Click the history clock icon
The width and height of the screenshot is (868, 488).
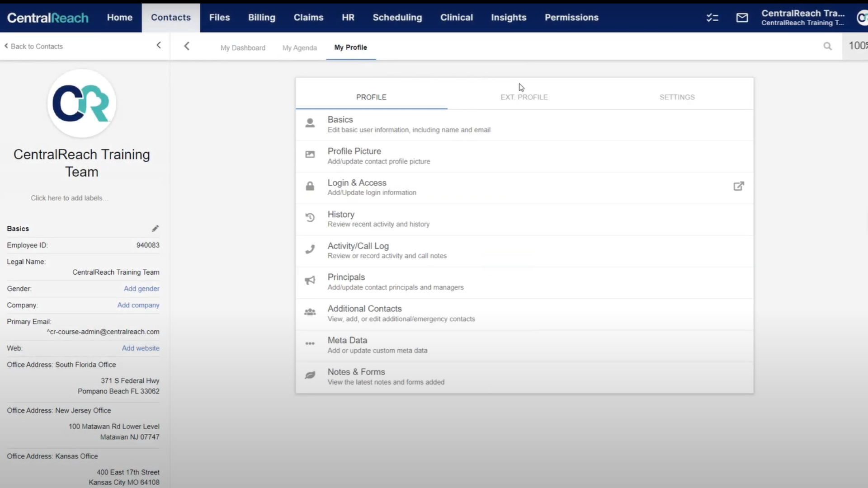tap(310, 218)
